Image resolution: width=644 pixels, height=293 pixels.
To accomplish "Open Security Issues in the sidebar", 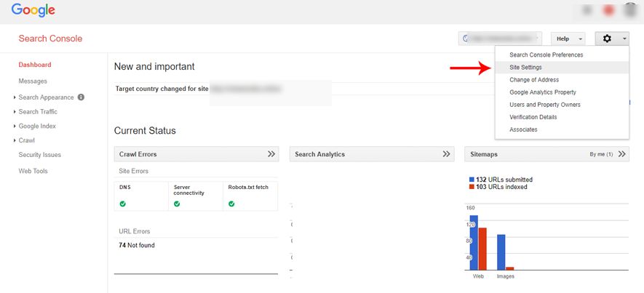I will [40, 155].
